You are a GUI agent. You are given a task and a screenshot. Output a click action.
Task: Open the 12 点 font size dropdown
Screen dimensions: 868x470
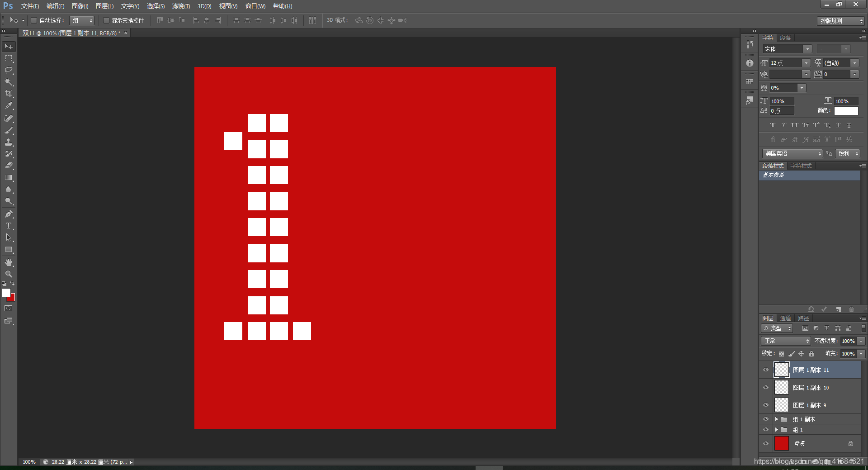806,63
